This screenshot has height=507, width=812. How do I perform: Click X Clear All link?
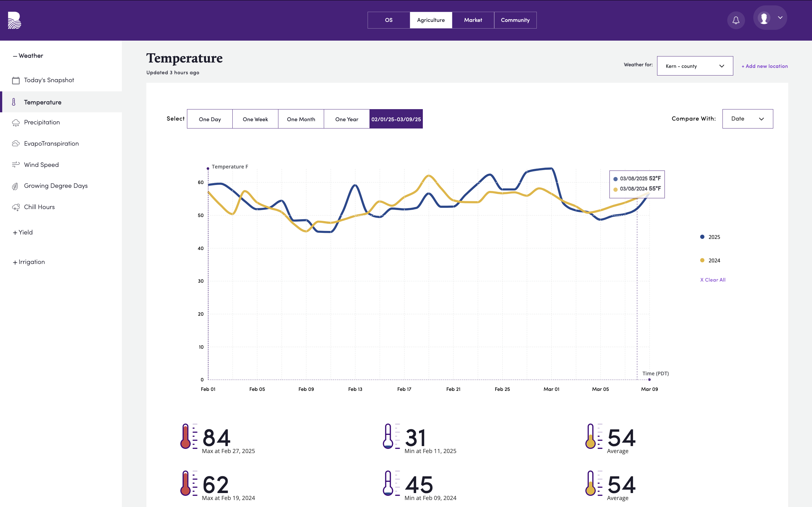[713, 280]
